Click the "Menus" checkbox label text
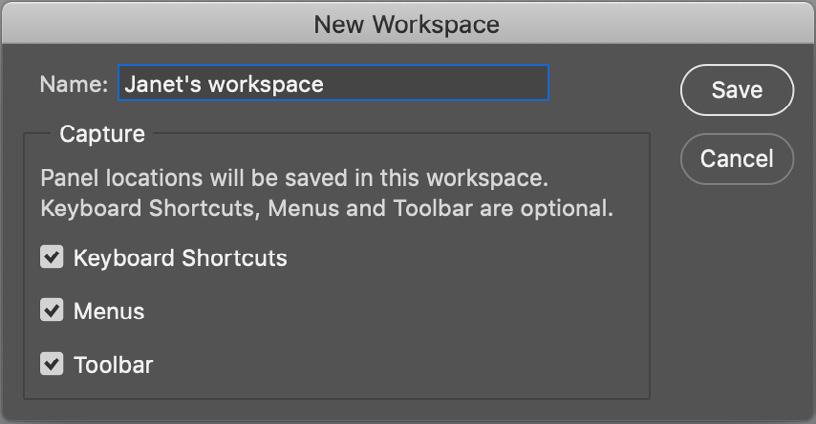 [109, 311]
